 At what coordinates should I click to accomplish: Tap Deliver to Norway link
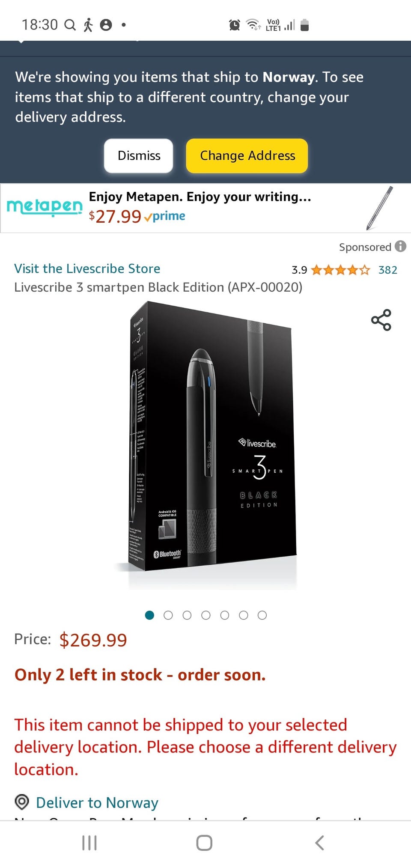[97, 802]
